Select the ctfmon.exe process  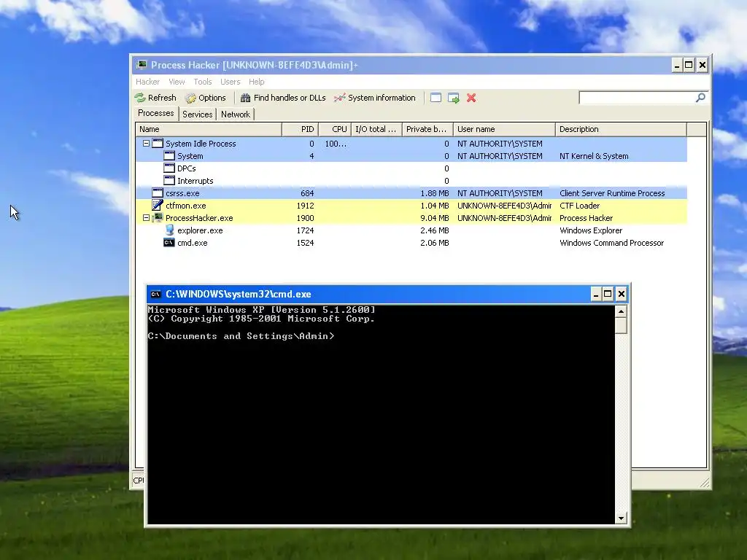pyautogui.click(x=411, y=205)
